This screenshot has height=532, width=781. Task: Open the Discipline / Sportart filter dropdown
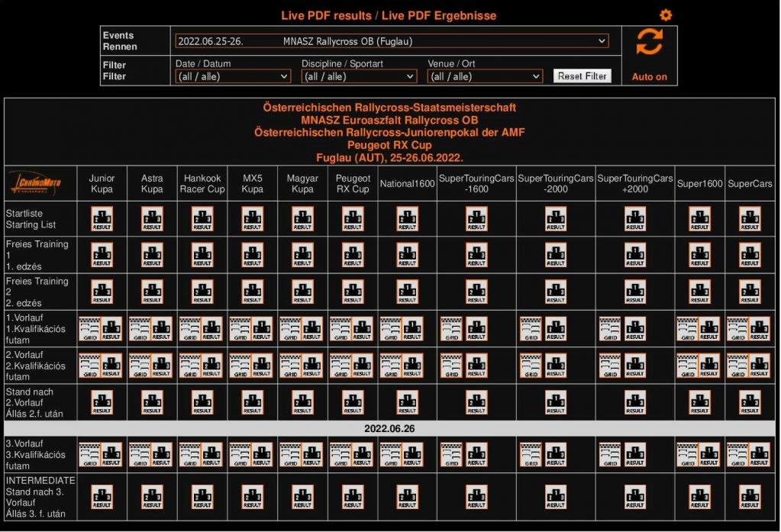click(x=359, y=76)
